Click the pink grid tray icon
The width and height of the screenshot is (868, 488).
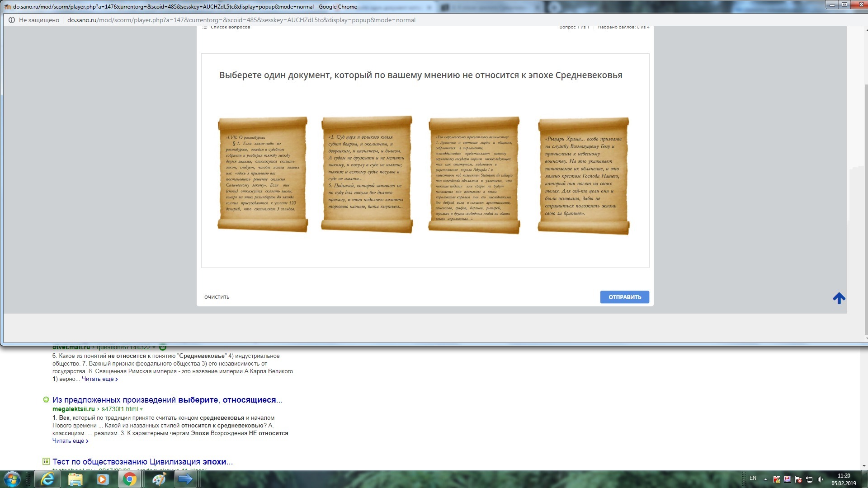point(787,479)
